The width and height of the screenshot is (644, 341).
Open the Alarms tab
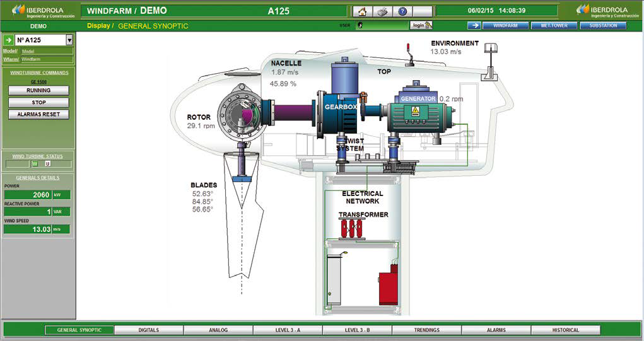click(496, 330)
